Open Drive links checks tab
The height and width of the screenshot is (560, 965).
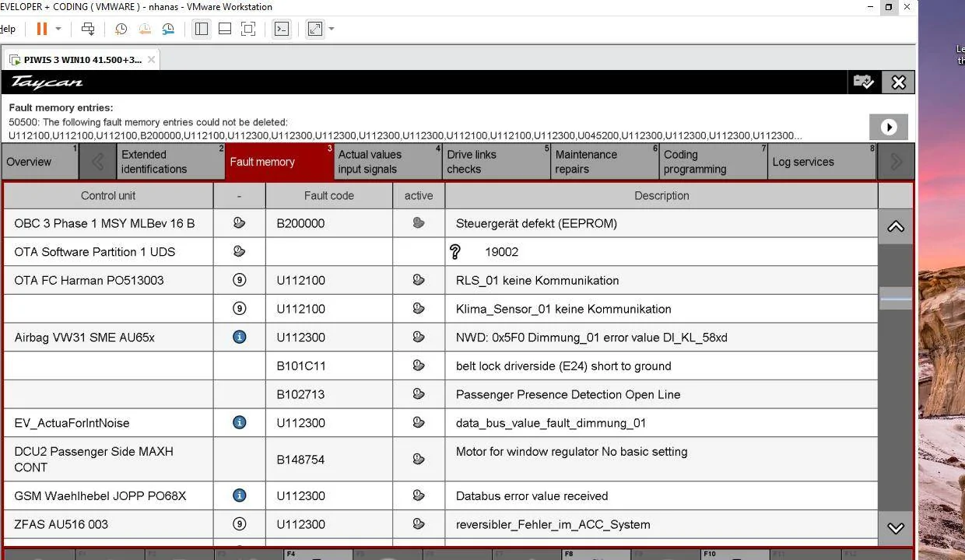click(x=497, y=162)
